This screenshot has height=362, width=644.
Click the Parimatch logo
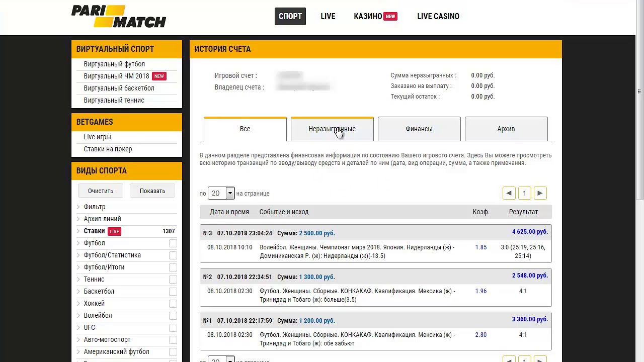[119, 16]
